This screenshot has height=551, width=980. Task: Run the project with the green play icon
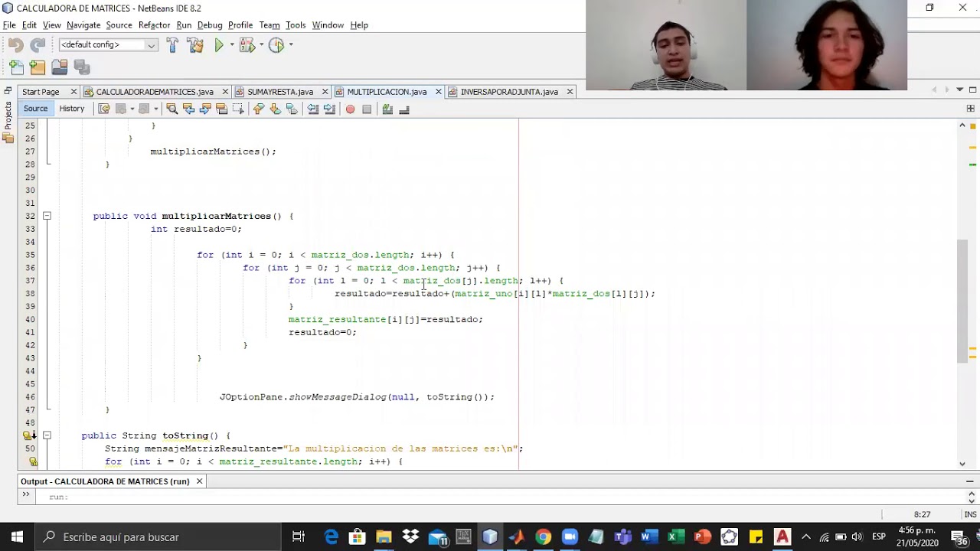point(219,46)
